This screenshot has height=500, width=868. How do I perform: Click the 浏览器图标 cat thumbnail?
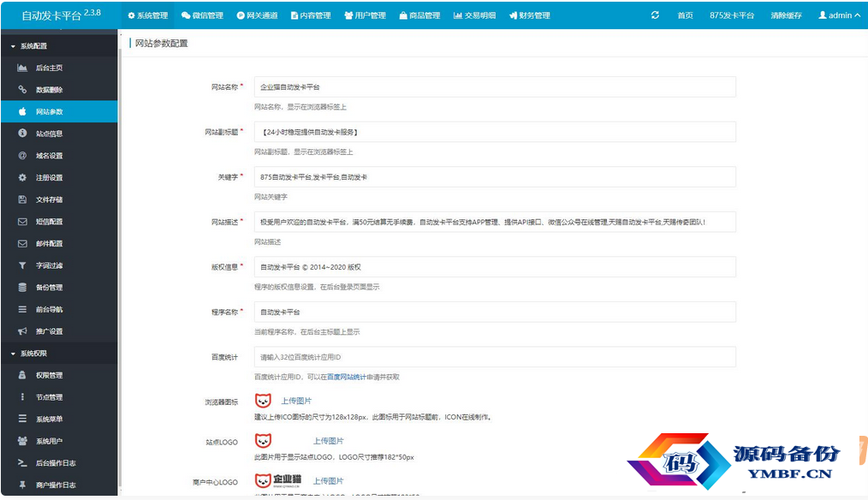[263, 401]
